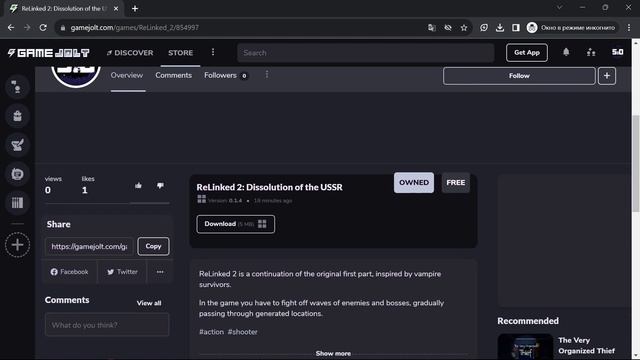Open The Very Organized Thief title link
Viewport: 640px width, 360px height.
[x=586, y=345]
